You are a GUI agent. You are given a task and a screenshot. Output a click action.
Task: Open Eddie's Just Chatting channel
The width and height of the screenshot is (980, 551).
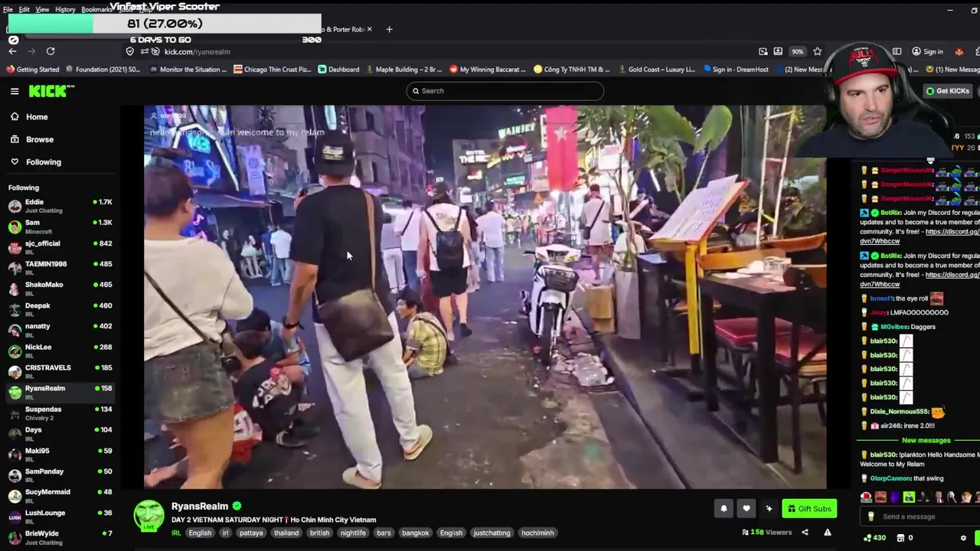point(60,206)
